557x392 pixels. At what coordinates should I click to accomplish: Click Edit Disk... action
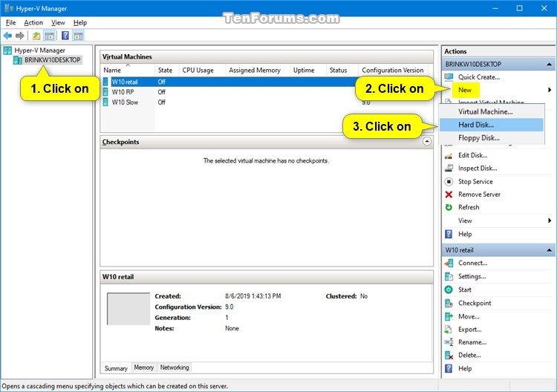click(473, 155)
